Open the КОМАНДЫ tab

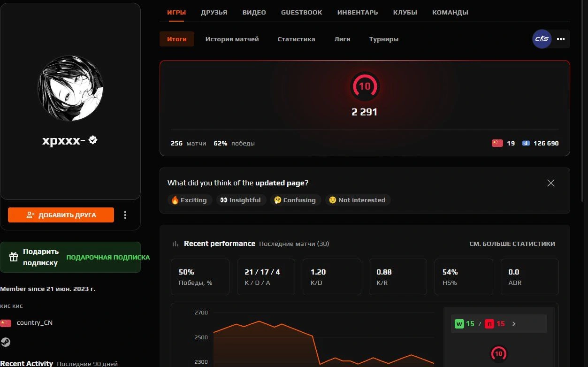point(450,13)
